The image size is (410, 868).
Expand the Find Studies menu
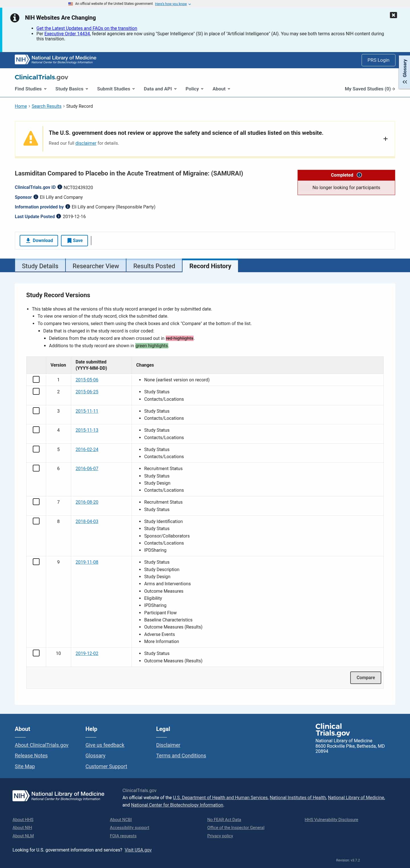click(31, 89)
